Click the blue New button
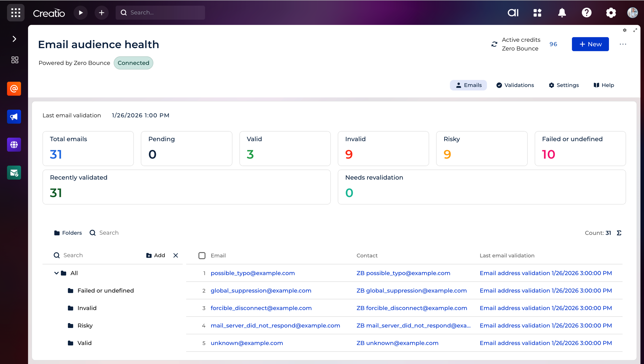Image resolution: width=644 pixels, height=364 pixels. (x=590, y=44)
